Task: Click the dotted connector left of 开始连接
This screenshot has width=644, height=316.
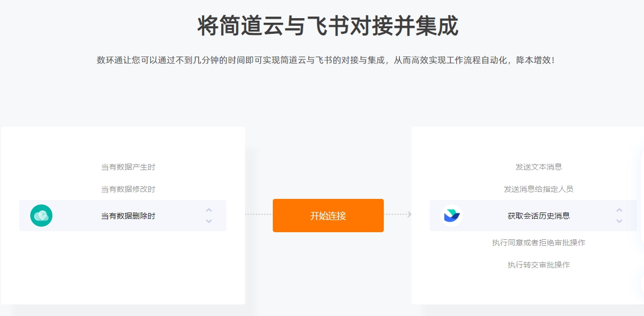Action: (x=259, y=215)
